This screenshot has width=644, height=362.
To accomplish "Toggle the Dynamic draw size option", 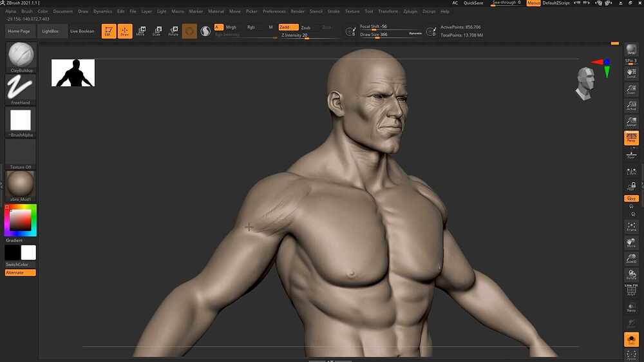I will (x=415, y=33).
